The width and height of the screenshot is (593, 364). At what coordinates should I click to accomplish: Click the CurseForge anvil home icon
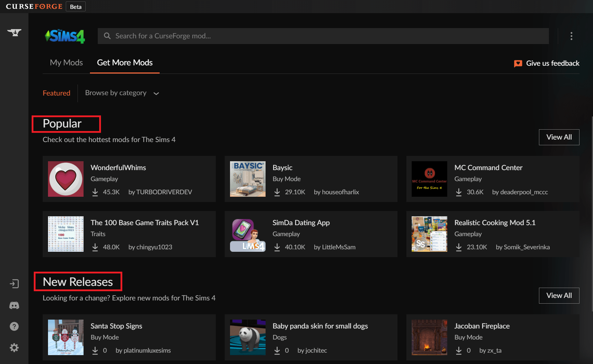pyautogui.click(x=14, y=33)
